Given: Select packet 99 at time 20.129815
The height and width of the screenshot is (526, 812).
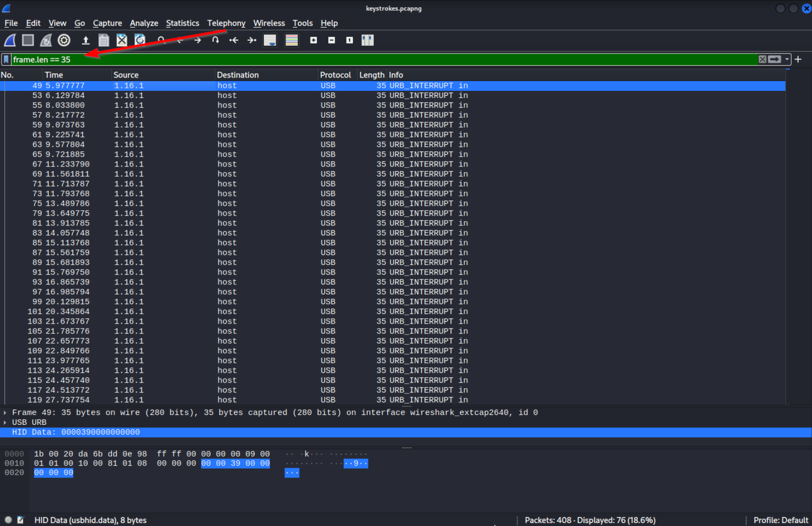Looking at the screenshot, I should pos(393,302).
